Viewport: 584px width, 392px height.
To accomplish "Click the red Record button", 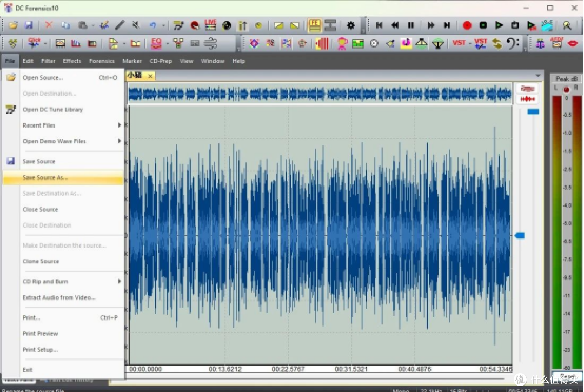I will coord(467,25).
